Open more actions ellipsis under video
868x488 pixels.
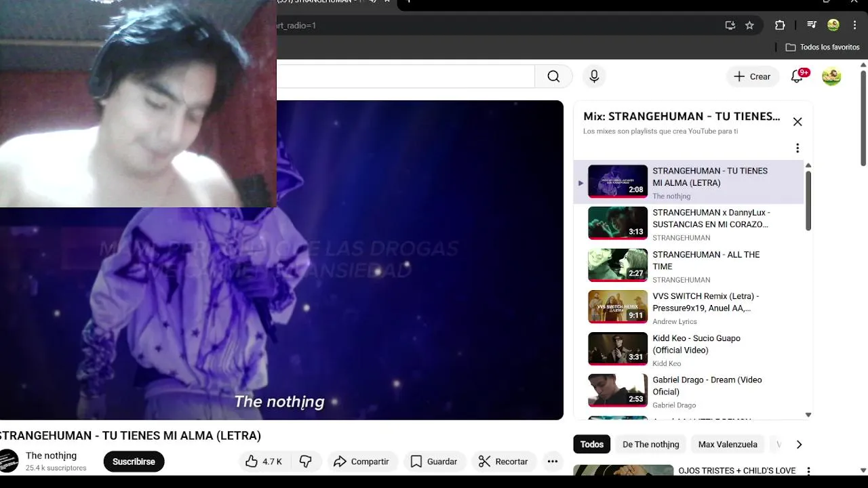(x=553, y=462)
